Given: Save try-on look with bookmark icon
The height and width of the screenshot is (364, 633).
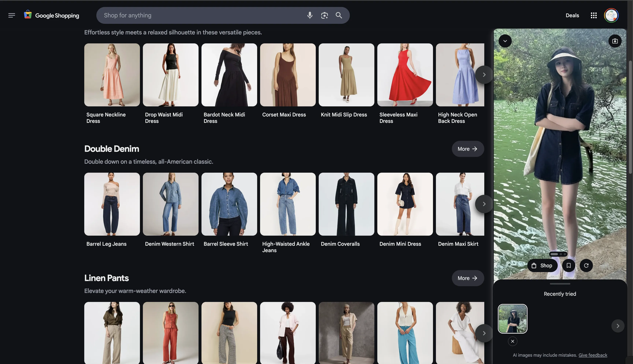Looking at the screenshot, I should pyautogui.click(x=569, y=265).
